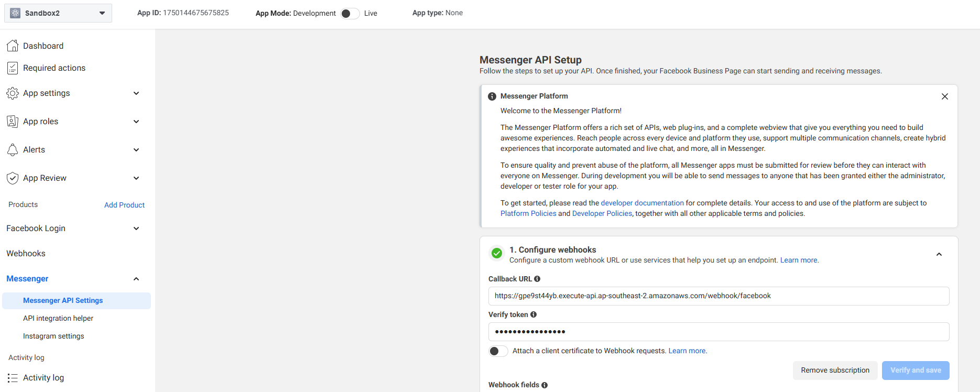
Task: Click the Verify token info icon
Action: coord(533,314)
